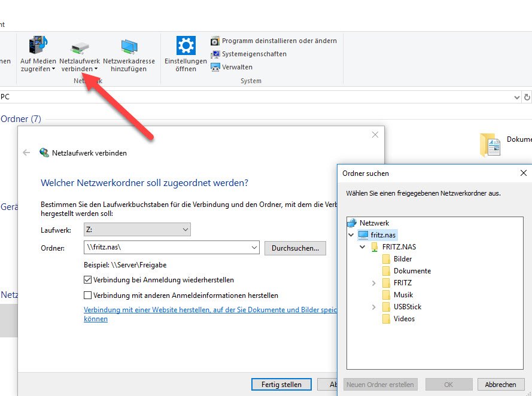Click the Bilder folder icon
Screen dimensions: 532x396
pyautogui.click(x=386, y=259)
